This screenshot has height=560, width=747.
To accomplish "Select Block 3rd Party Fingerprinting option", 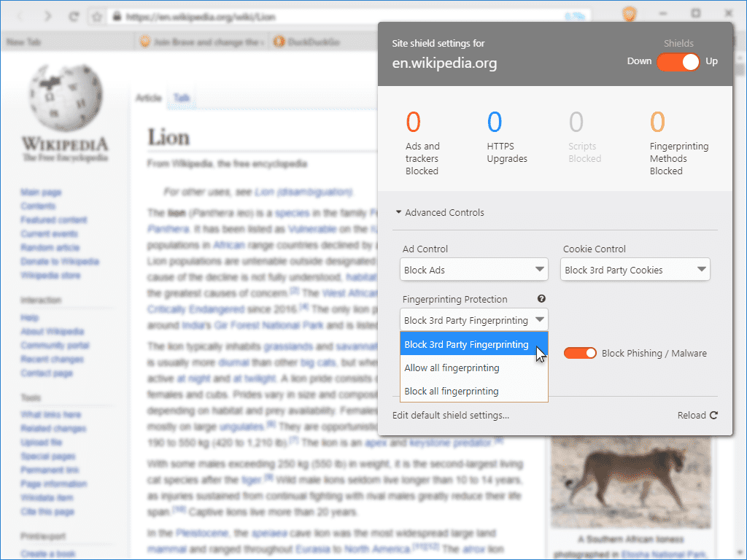I will click(474, 344).
